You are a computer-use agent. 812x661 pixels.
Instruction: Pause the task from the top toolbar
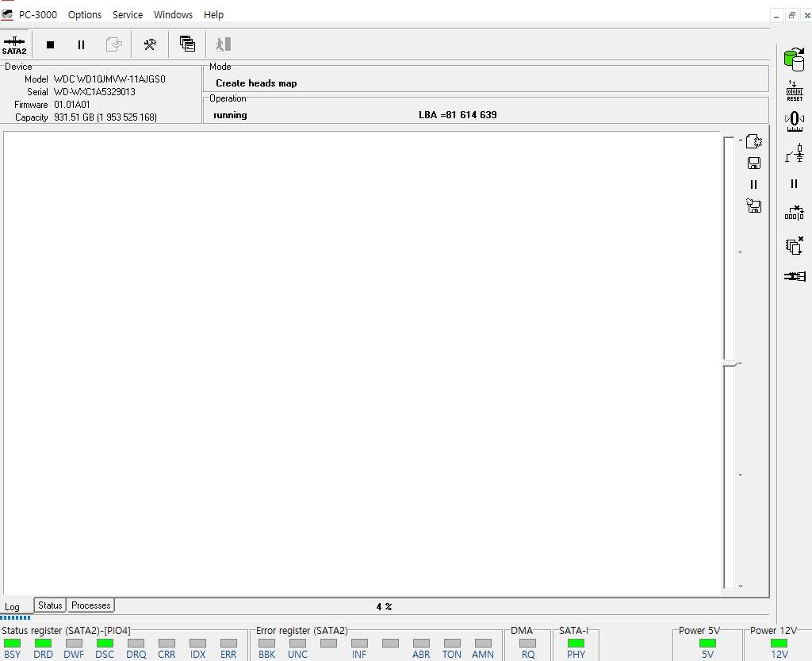pos(81,45)
